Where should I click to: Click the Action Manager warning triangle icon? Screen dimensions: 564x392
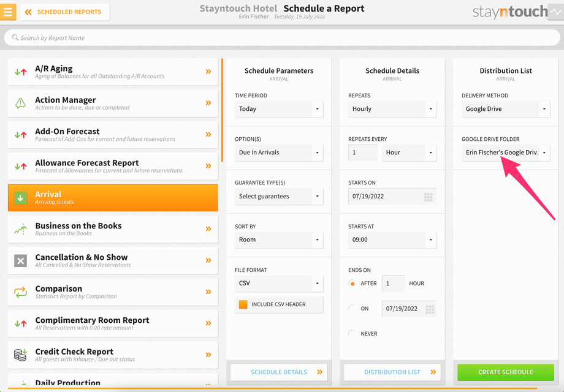(x=20, y=103)
